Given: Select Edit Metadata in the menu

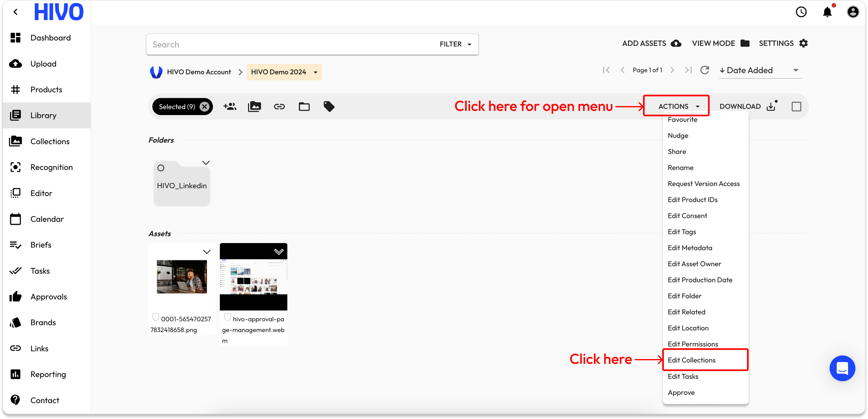Looking at the screenshot, I should [690, 248].
